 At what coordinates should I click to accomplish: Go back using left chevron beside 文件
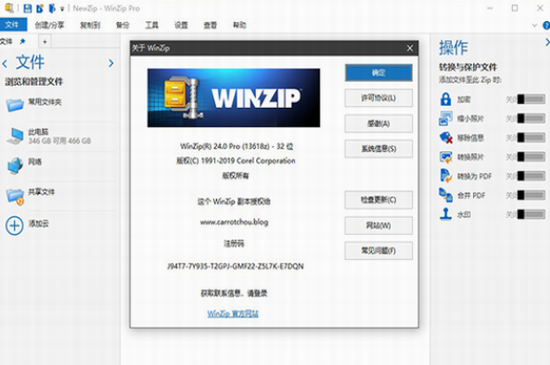tap(5, 64)
